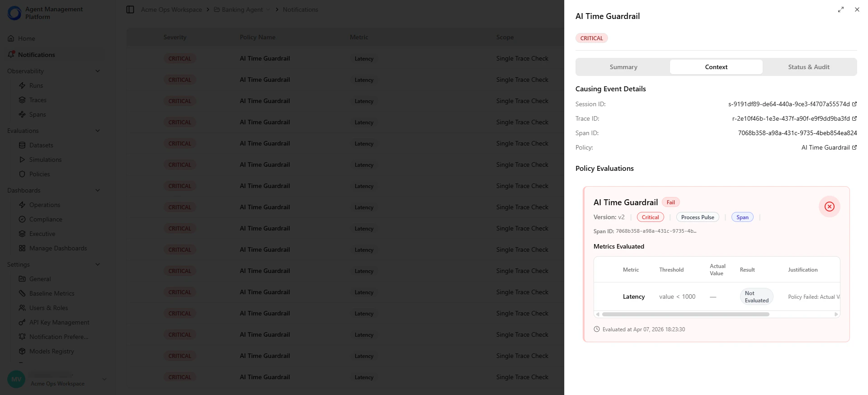Click the CRITICAL badge under panel title
868x395 pixels.
tap(591, 38)
